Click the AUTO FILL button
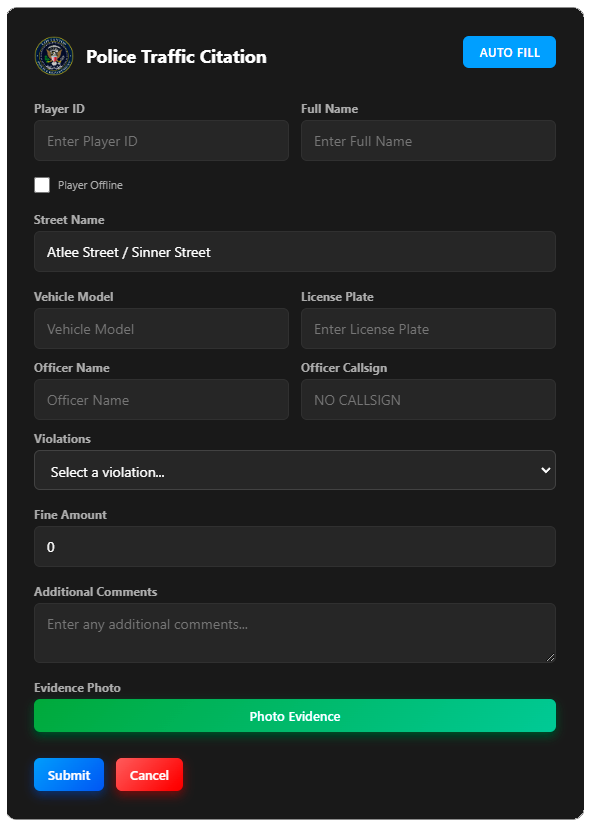 click(x=509, y=52)
